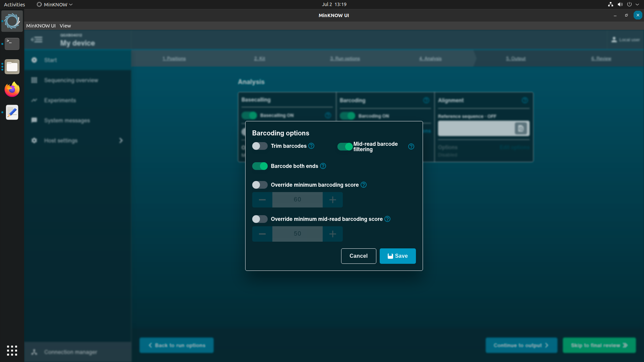
Task: Click the volume icon in top bar
Action: (620, 4)
